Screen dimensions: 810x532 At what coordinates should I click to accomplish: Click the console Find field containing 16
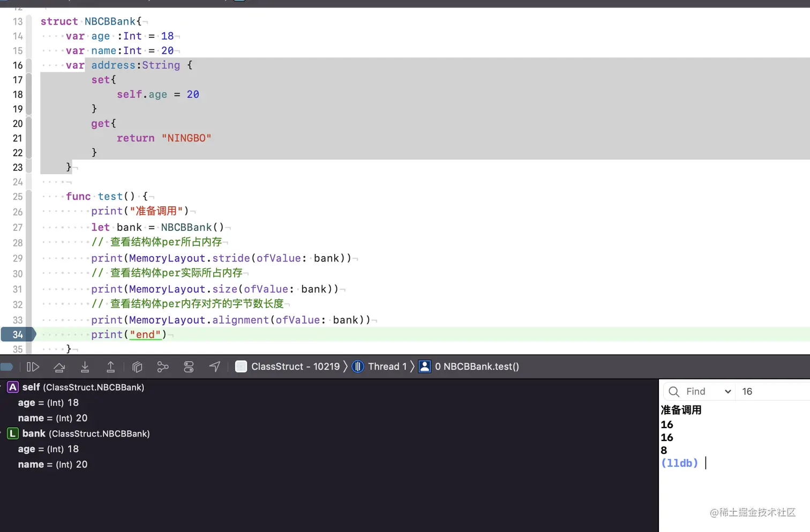(772, 392)
